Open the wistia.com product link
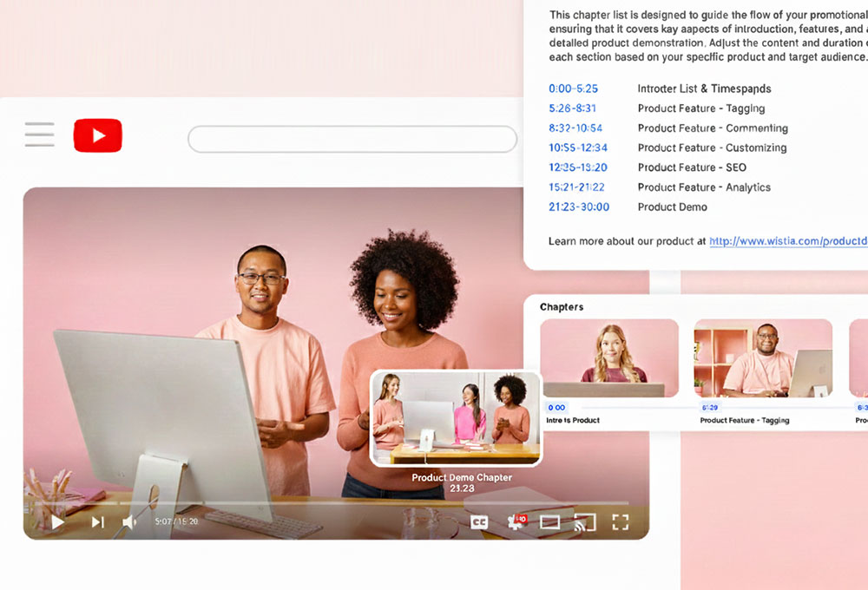This screenshot has width=868, height=590. [787, 241]
